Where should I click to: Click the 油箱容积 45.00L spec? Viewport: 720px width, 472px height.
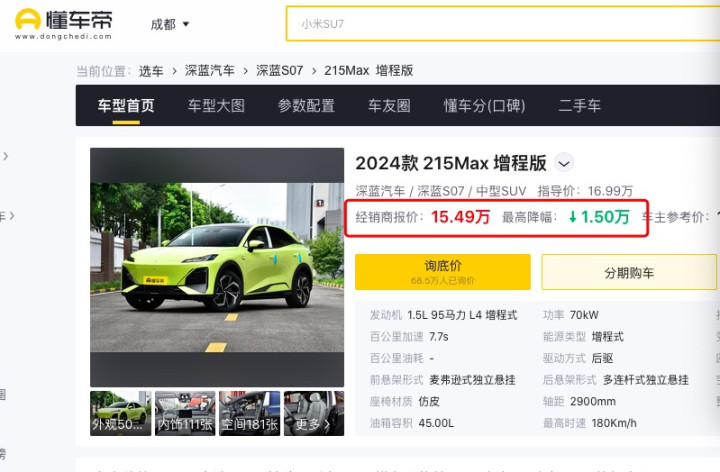(412, 423)
